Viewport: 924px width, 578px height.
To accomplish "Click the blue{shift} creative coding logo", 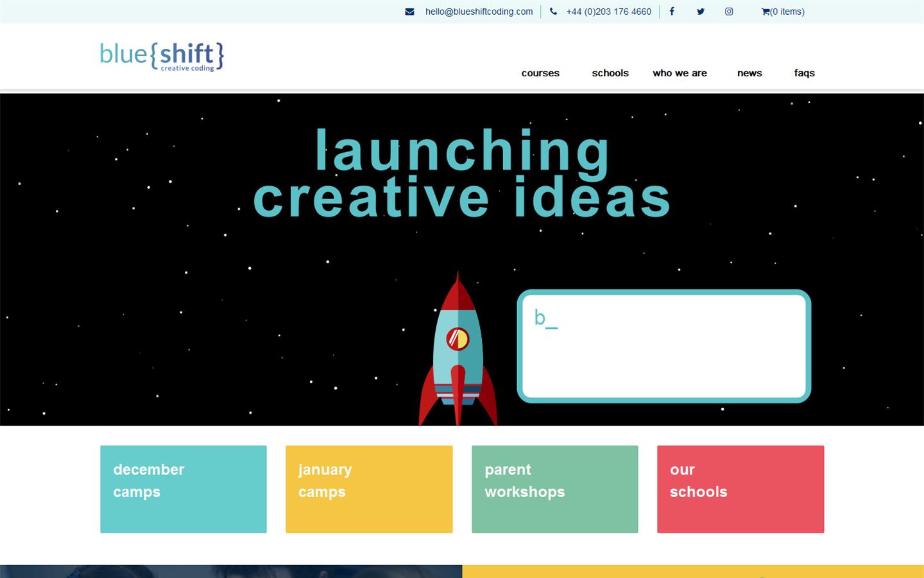I will [x=161, y=57].
